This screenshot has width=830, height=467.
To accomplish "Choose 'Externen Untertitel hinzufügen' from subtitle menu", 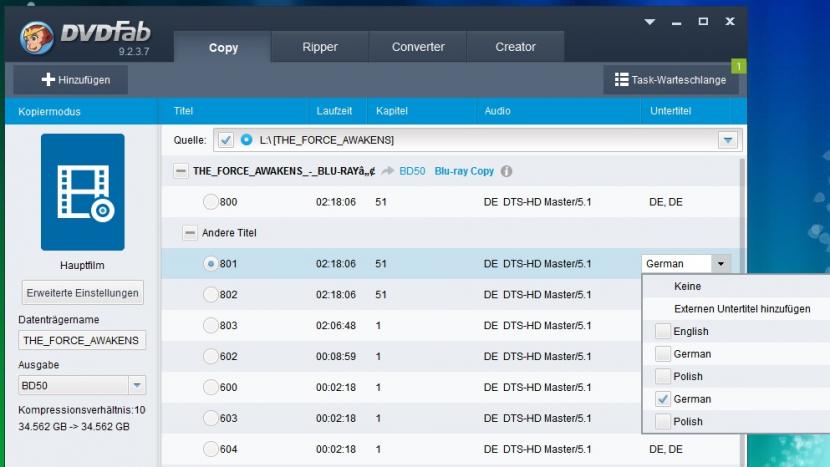I will [x=742, y=309].
